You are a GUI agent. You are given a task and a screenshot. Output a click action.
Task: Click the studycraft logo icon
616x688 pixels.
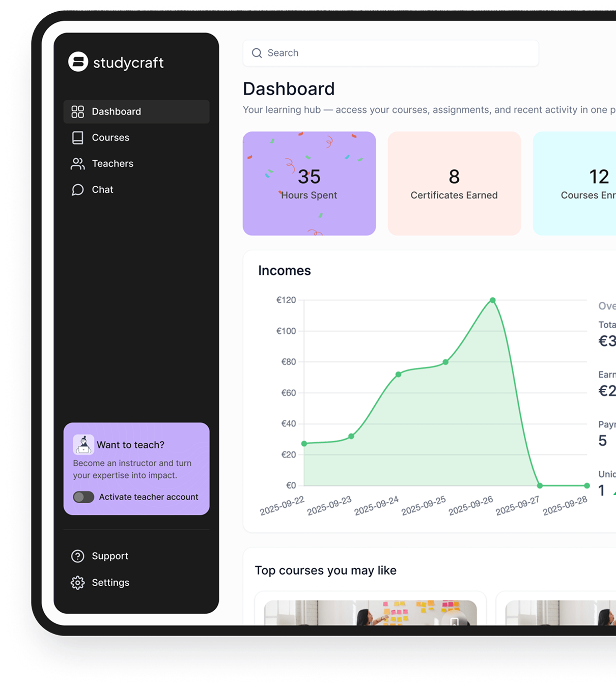click(x=78, y=62)
